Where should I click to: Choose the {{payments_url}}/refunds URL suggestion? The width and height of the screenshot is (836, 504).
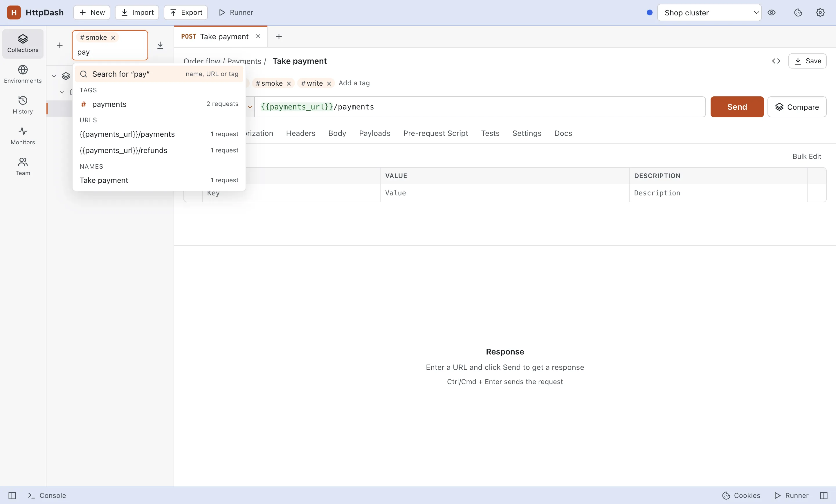click(x=159, y=150)
